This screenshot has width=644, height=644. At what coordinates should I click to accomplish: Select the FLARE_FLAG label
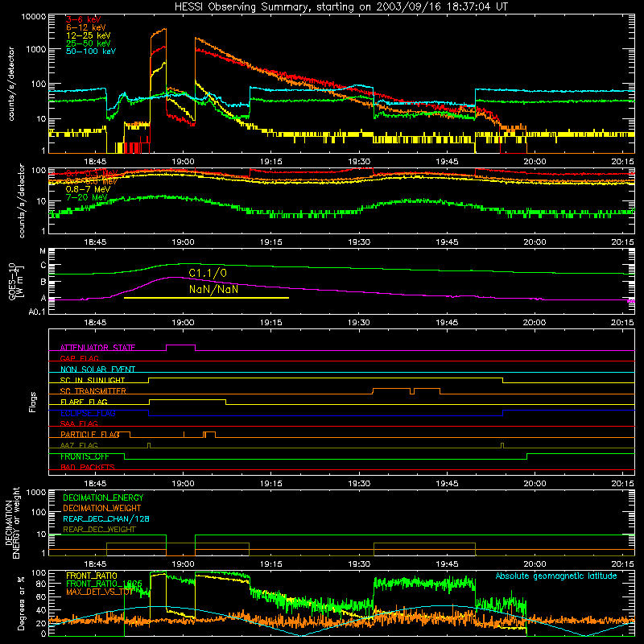pos(84,402)
